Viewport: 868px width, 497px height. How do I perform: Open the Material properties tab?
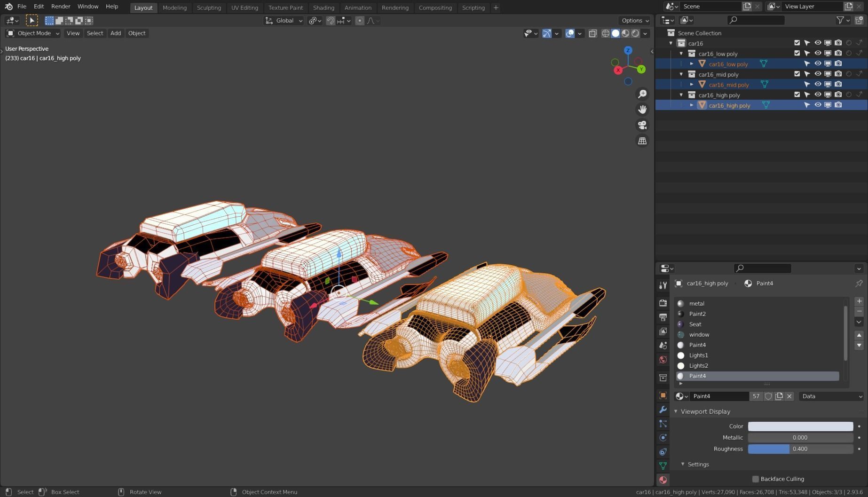point(663,480)
